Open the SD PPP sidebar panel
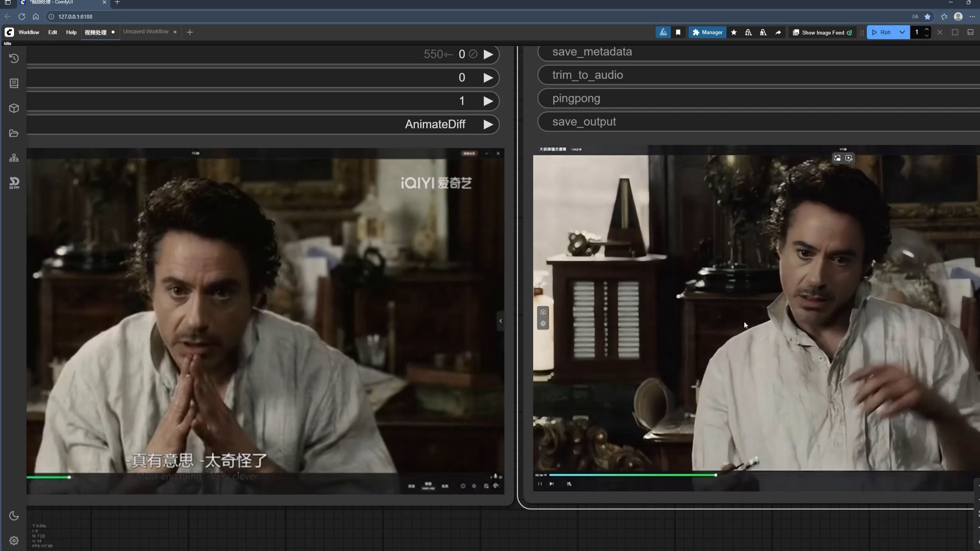 click(14, 183)
